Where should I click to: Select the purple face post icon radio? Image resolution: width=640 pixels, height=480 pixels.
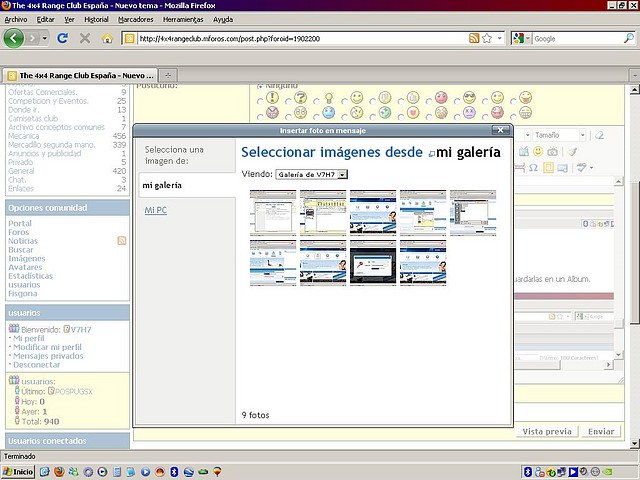pos(457,116)
